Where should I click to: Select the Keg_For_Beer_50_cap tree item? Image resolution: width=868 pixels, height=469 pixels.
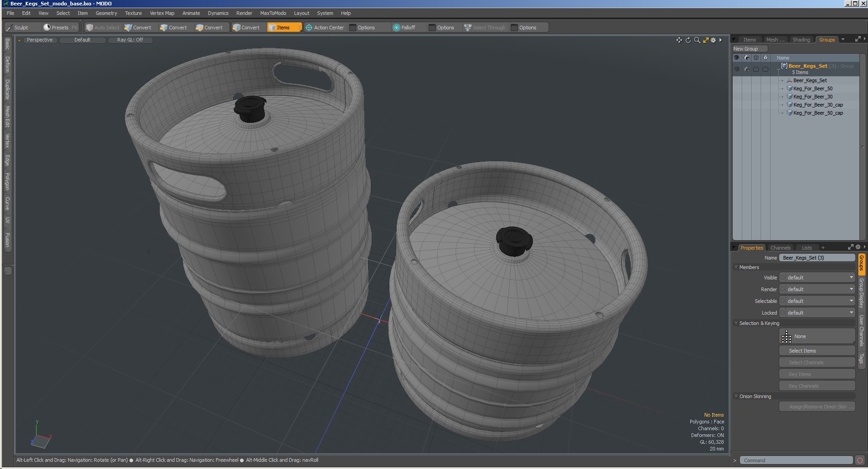[818, 113]
